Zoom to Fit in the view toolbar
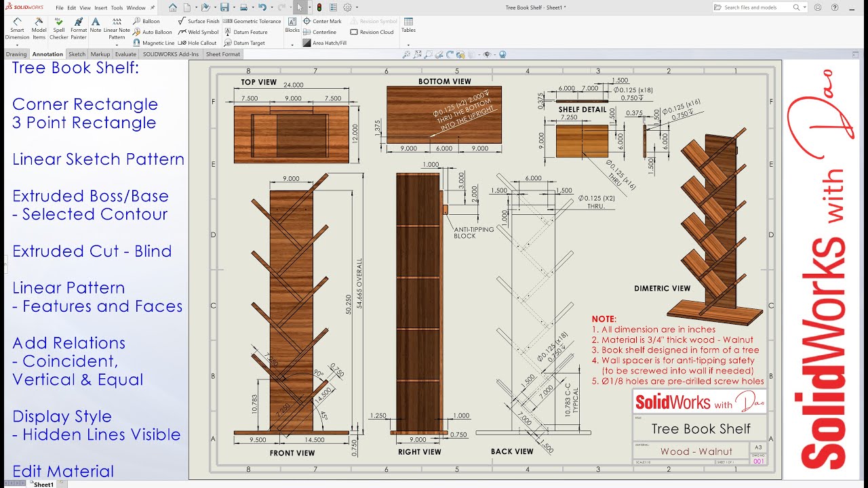This screenshot has width=868, height=488. tap(417, 54)
